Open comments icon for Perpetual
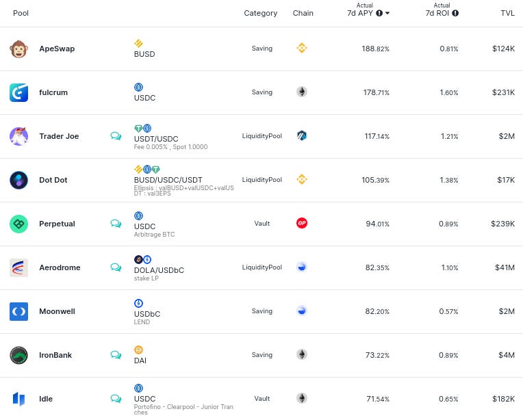This screenshot has width=523, height=420. [x=116, y=224]
